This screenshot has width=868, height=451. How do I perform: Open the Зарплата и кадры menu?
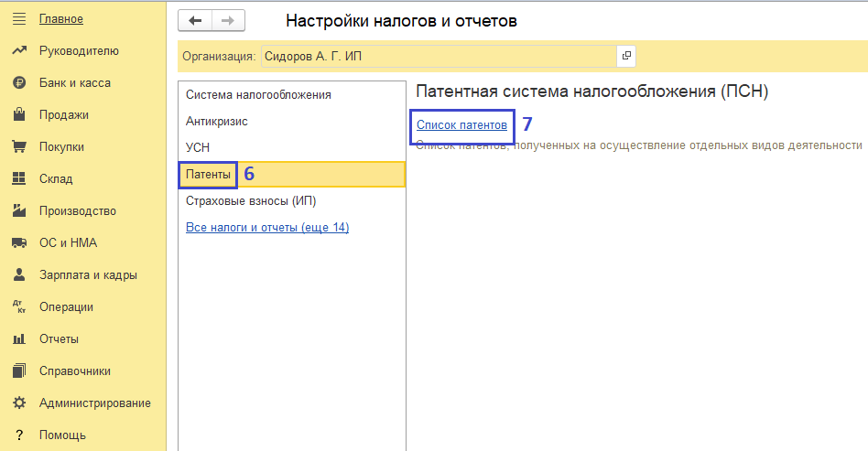click(x=88, y=275)
